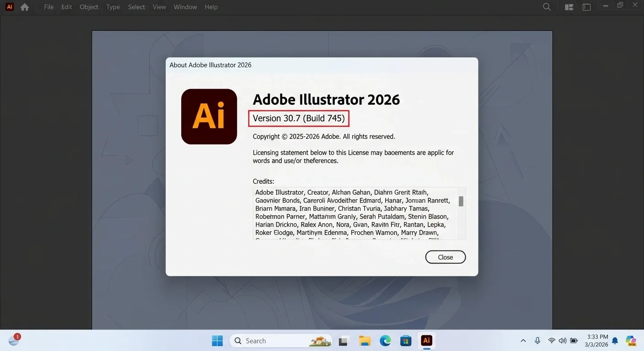
Task: Open the Window menu
Action: 185,7
